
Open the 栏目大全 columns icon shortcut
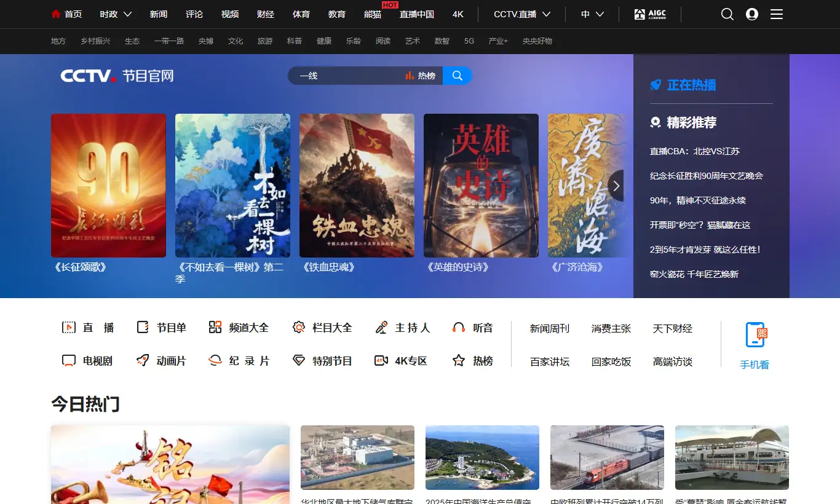(x=299, y=328)
